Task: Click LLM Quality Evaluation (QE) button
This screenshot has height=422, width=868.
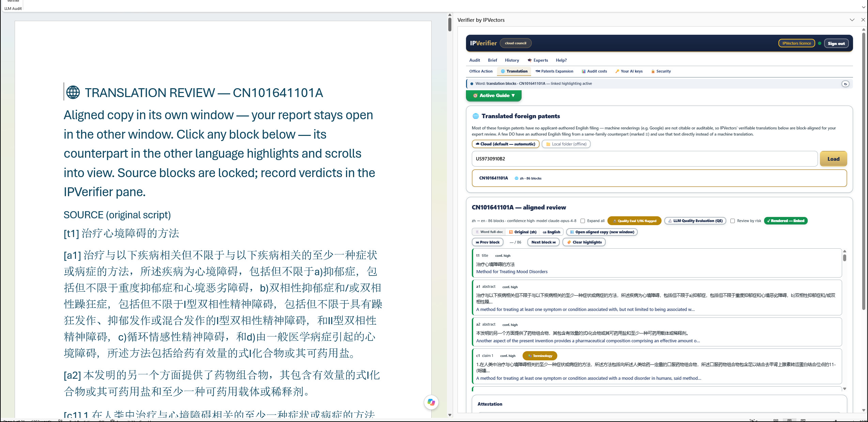Action: [x=695, y=221]
